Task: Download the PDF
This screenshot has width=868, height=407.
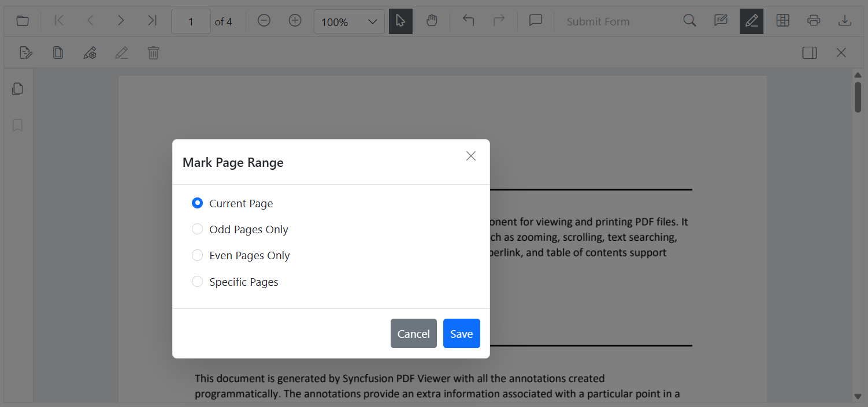Action: (845, 21)
